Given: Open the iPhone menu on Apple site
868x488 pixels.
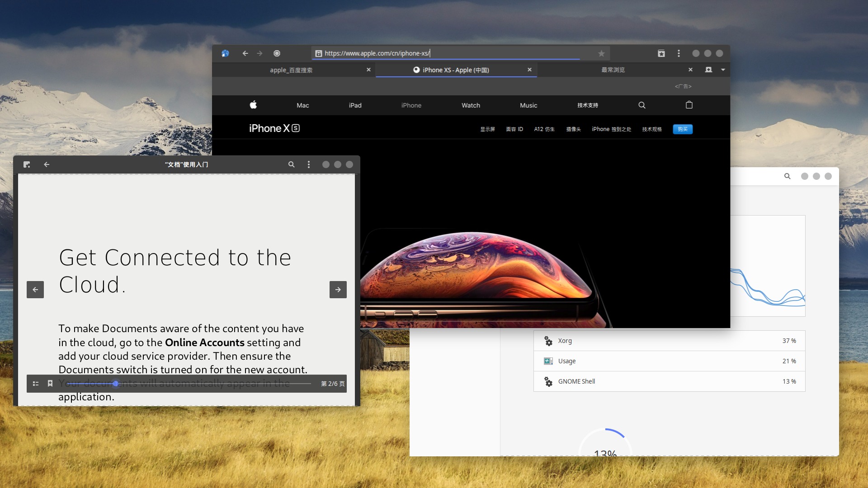Looking at the screenshot, I should (x=411, y=105).
